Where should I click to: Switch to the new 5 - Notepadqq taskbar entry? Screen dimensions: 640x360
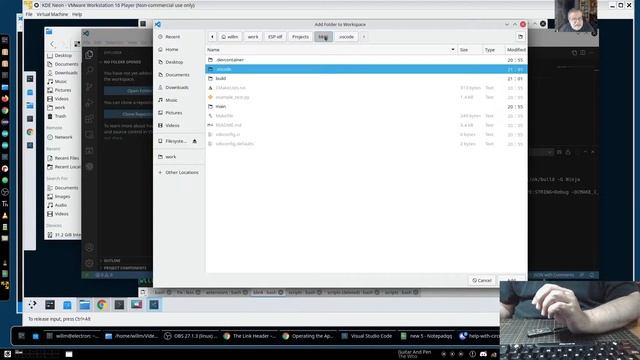coord(427,336)
